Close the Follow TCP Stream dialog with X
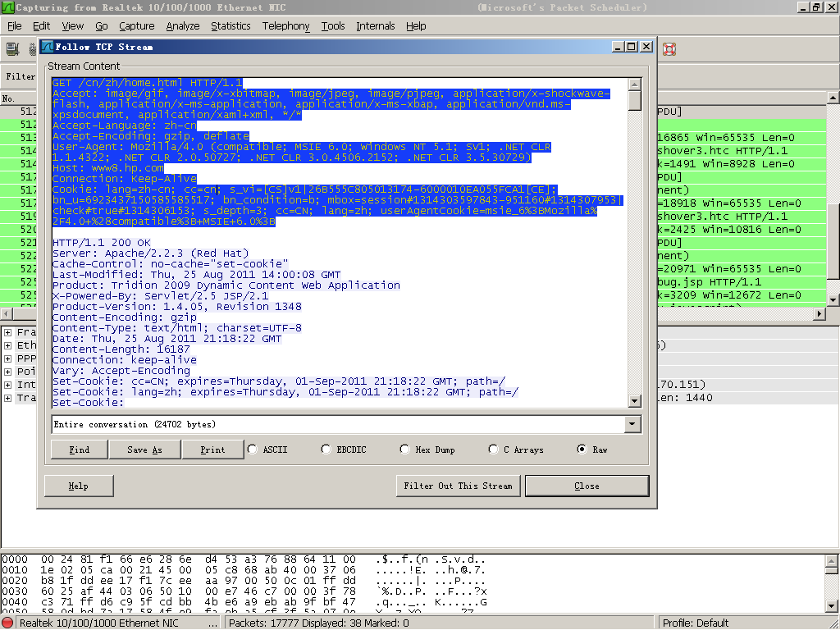The width and height of the screenshot is (840, 630). coord(646,47)
